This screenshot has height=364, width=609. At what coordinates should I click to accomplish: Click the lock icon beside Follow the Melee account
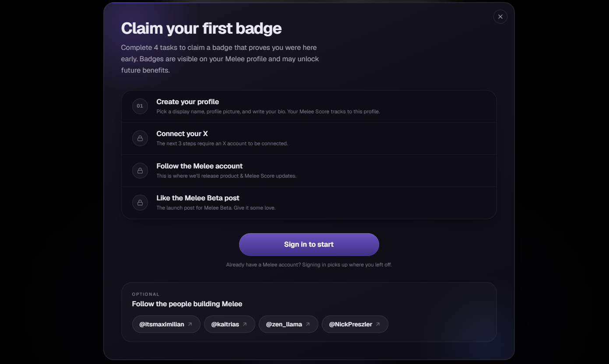140,170
